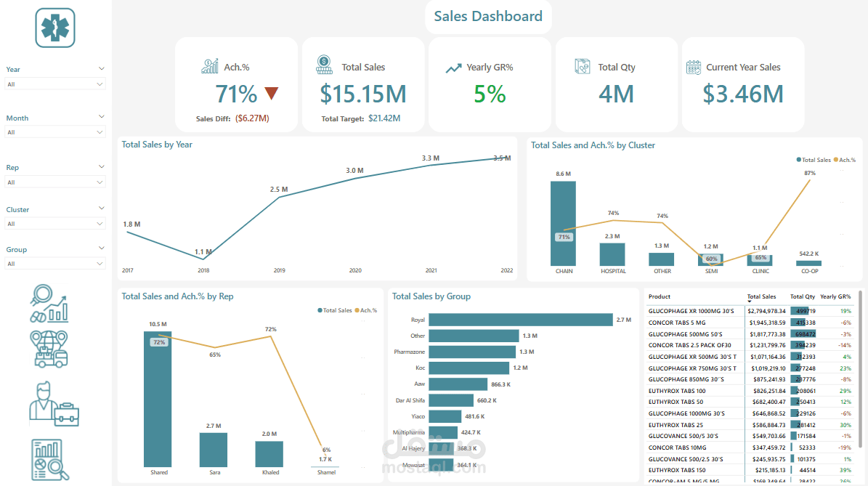Click the Current Year Sales calendar icon
This screenshot has width=868, height=486.
click(694, 67)
